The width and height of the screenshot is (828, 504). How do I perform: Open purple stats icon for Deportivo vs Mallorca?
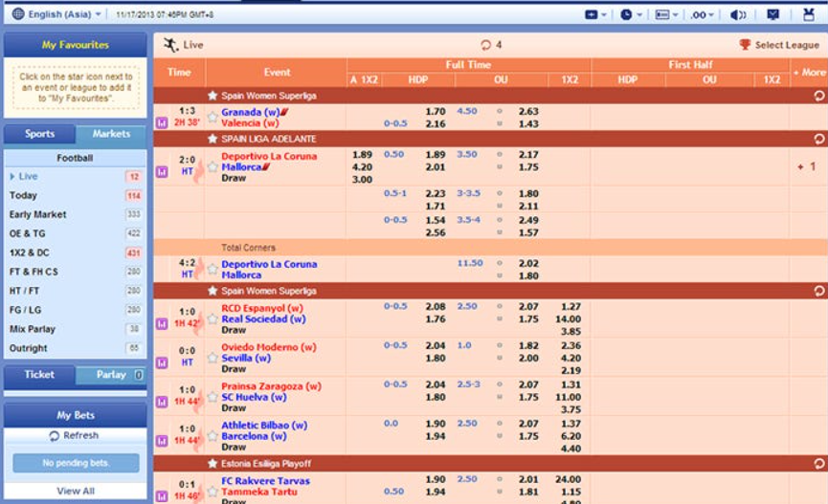162,172
